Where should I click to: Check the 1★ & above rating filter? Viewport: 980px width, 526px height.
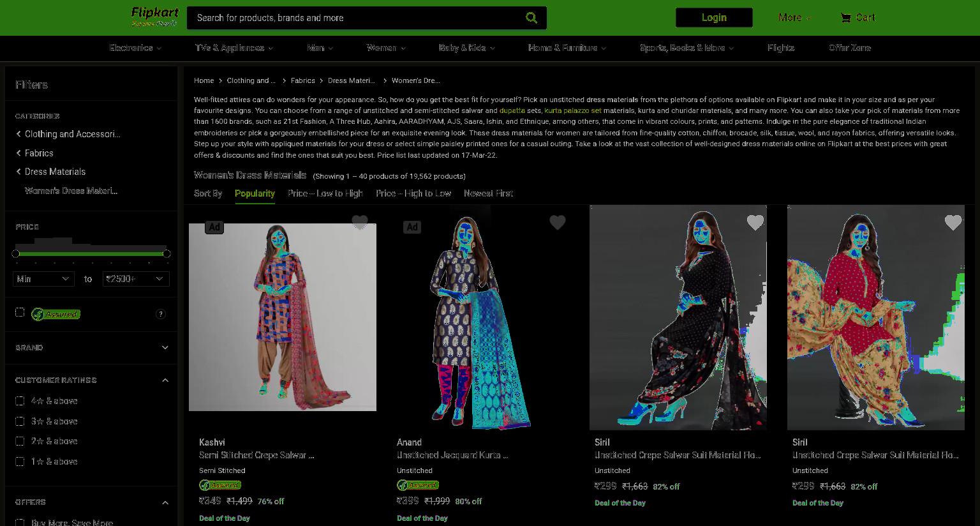tap(20, 462)
